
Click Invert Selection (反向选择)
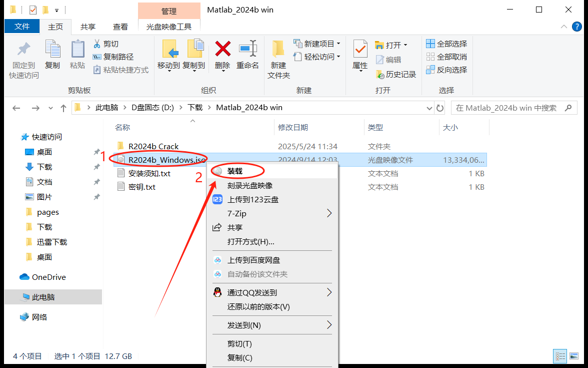click(446, 70)
